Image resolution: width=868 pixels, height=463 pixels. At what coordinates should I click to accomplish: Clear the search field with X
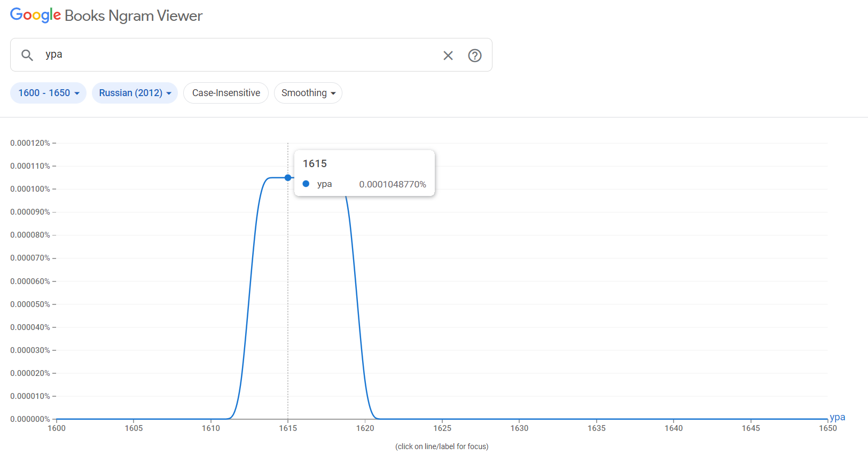pos(448,56)
